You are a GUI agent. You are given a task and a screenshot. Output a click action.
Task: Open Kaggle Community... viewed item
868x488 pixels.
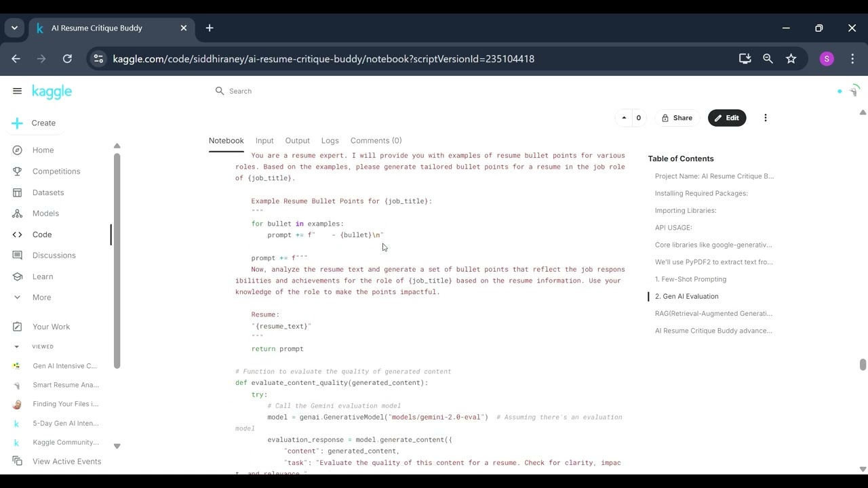[x=65, y=443]
